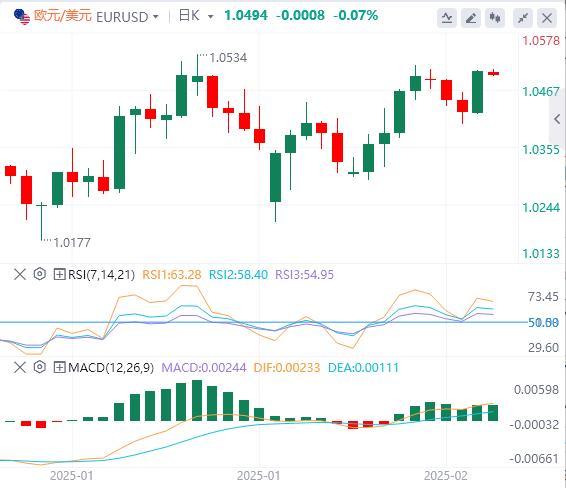Screen dimensions: 566x488
Task: Expand the EURUSD symbol dropdown
Action: point(156,17)
